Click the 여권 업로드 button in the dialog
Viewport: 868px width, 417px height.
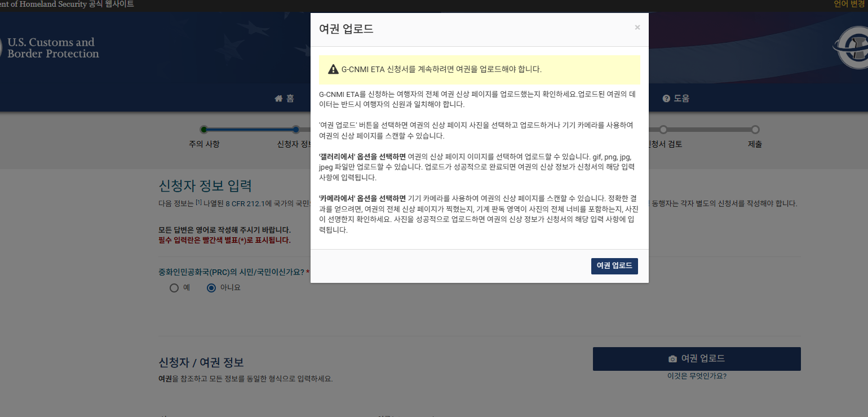[614, 267]
